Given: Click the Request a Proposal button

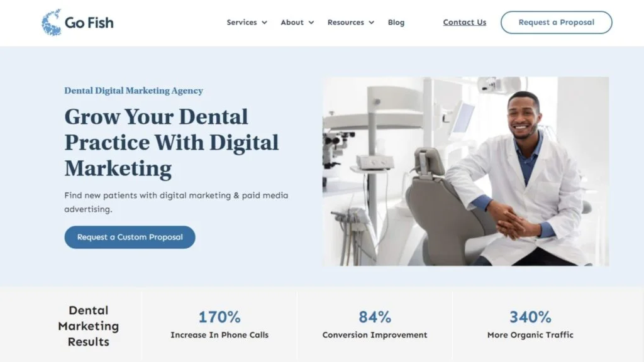Looking at the screenshot, I should (556, 22).
